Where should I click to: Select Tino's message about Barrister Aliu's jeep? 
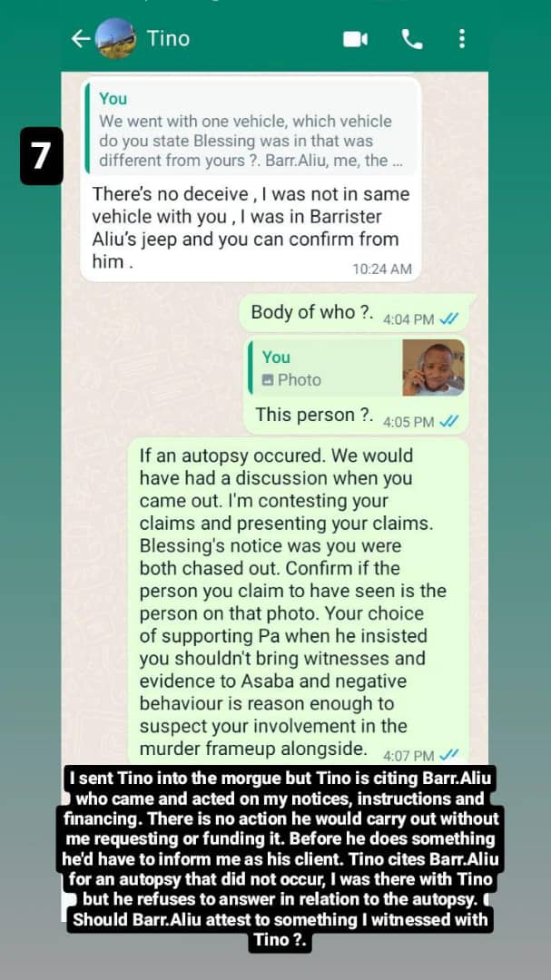(x=251, y=179)
